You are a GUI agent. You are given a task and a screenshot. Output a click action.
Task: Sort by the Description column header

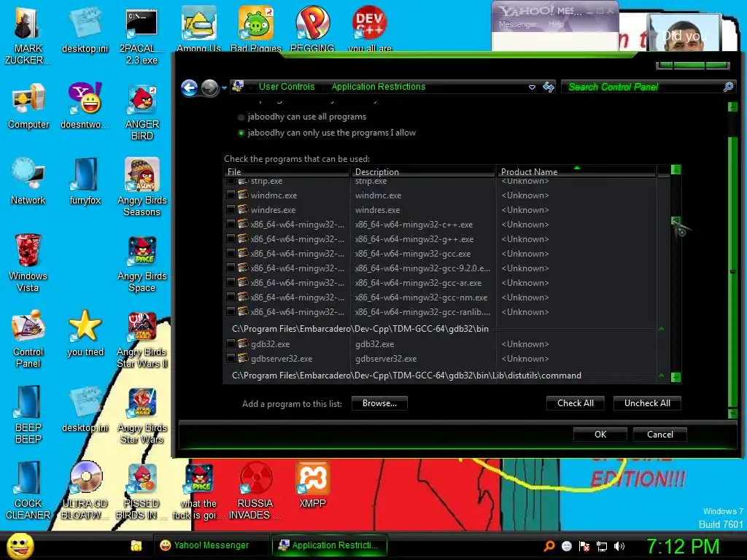click(x=423, y=171)
